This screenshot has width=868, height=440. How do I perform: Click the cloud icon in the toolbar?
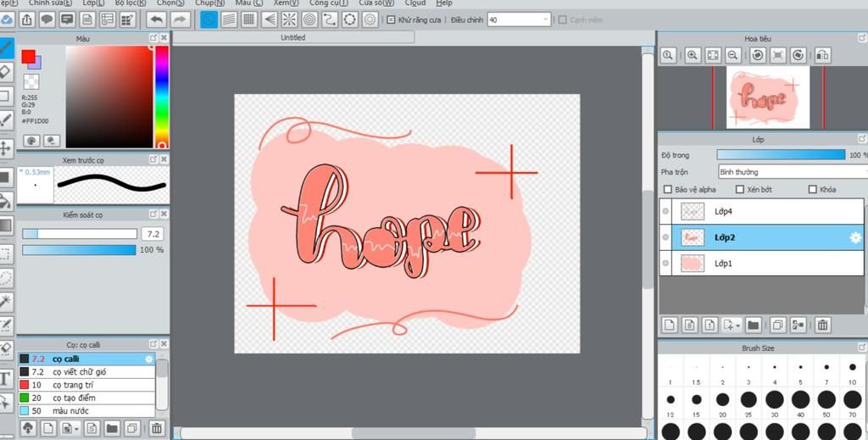7,20
